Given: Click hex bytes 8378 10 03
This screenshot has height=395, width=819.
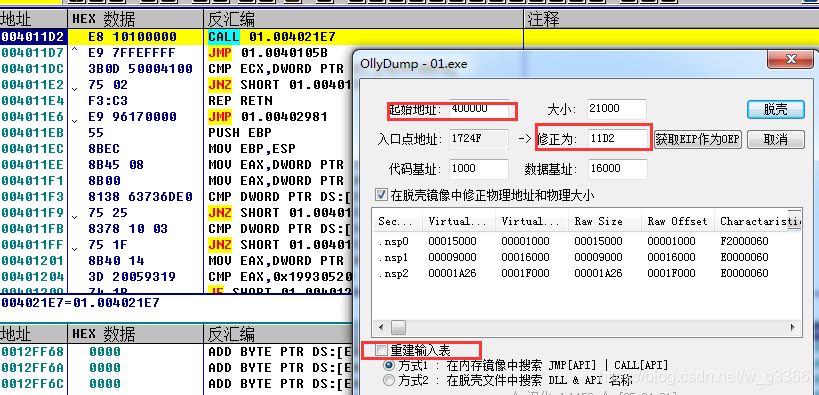Looking at the screenshot, I should pyautogui.click(x=127, y=229).
